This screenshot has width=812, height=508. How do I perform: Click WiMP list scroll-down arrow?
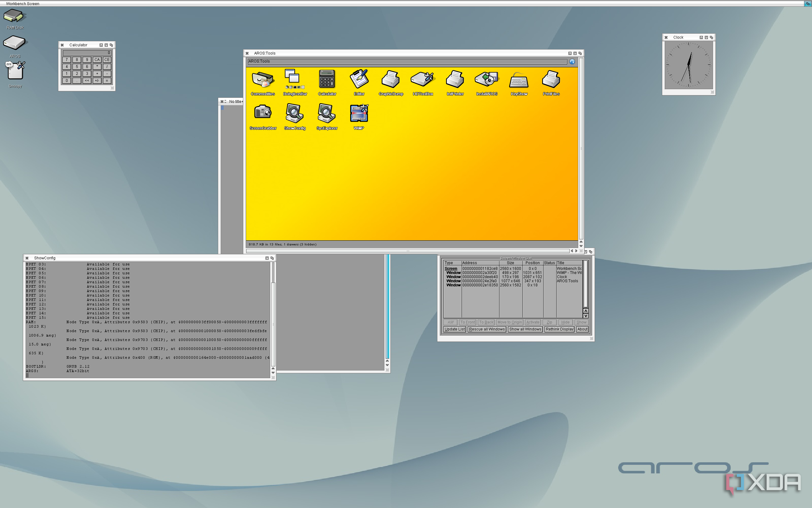(586, 316)
